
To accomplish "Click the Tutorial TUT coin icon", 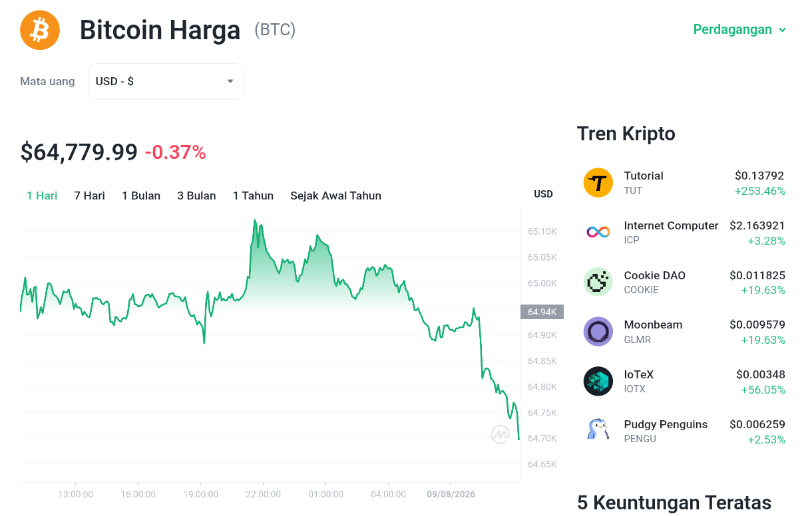I will 598,183.
